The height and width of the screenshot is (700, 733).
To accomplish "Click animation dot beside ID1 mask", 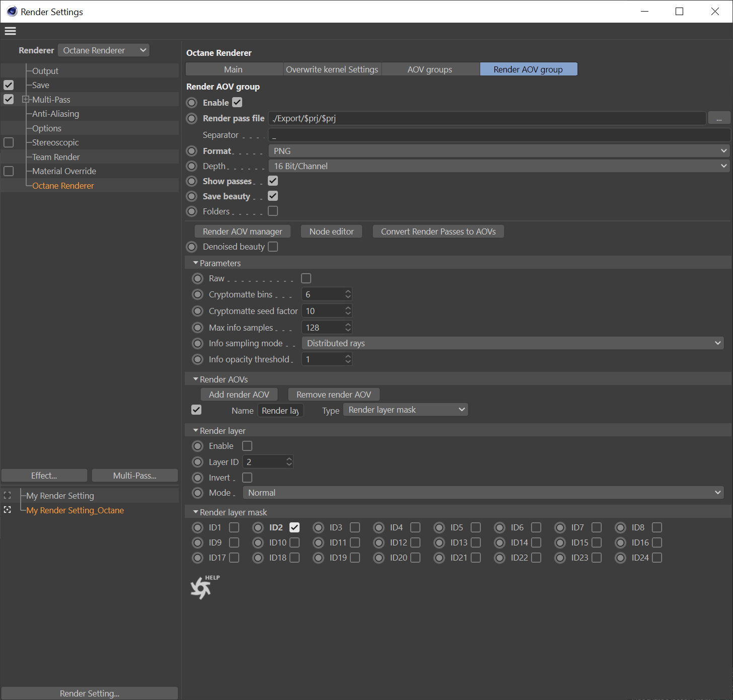I will click(x=198, y=527).
